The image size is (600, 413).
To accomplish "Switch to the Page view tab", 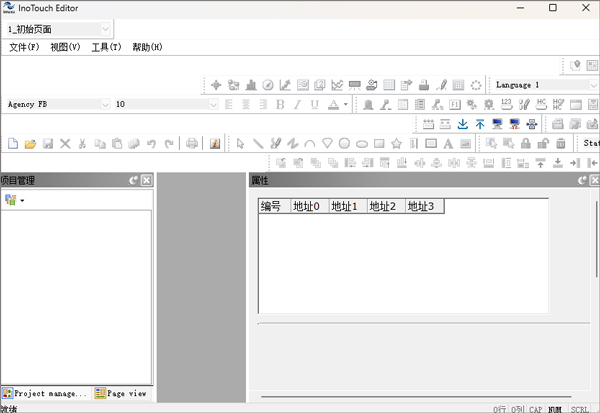I will coord(122,394).
